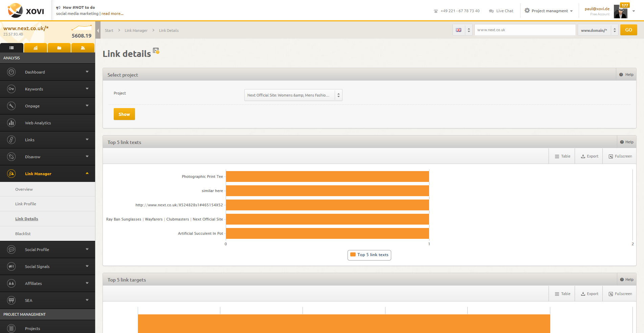Click the Photographic Print Tee bar
The image size is (644, 333).
click(x=327, y=176)
